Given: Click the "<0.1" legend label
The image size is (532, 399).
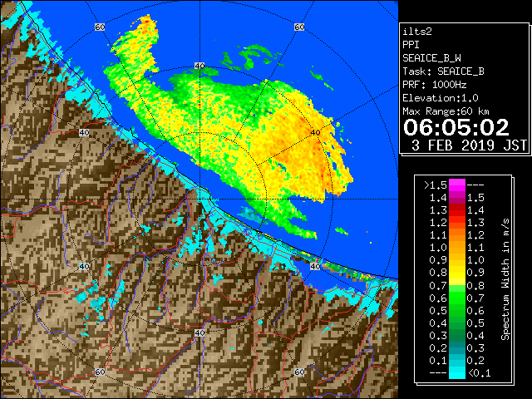Looking at the screenshot, I should (x=479, y=373).
